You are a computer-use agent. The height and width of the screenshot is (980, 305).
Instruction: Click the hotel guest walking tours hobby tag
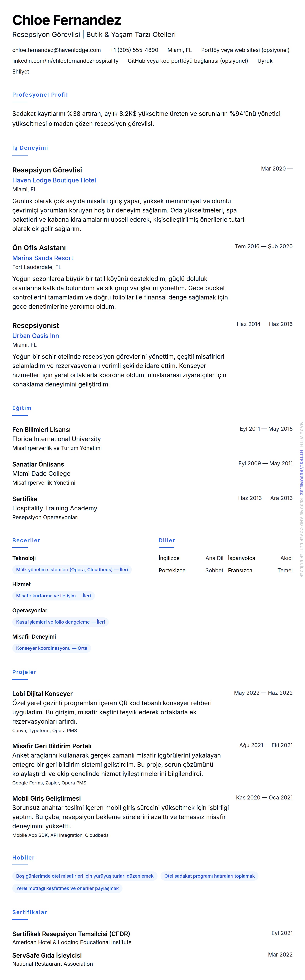point(85,876)
